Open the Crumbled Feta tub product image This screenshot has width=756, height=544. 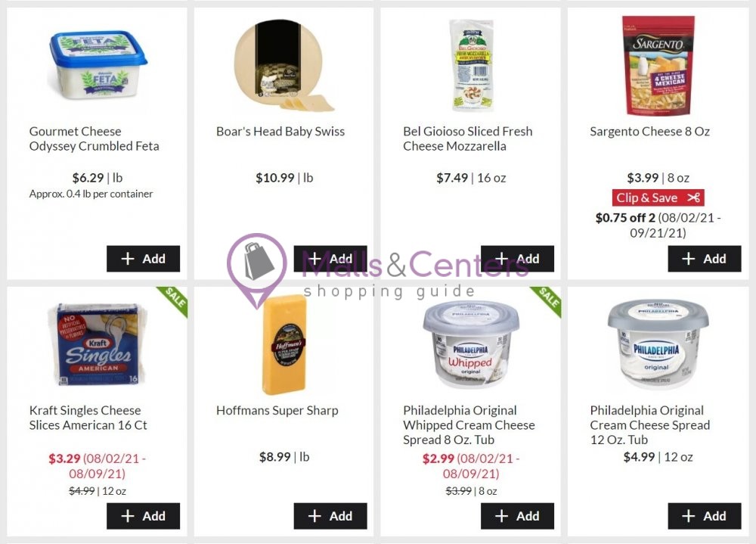(x=98, y=64)
